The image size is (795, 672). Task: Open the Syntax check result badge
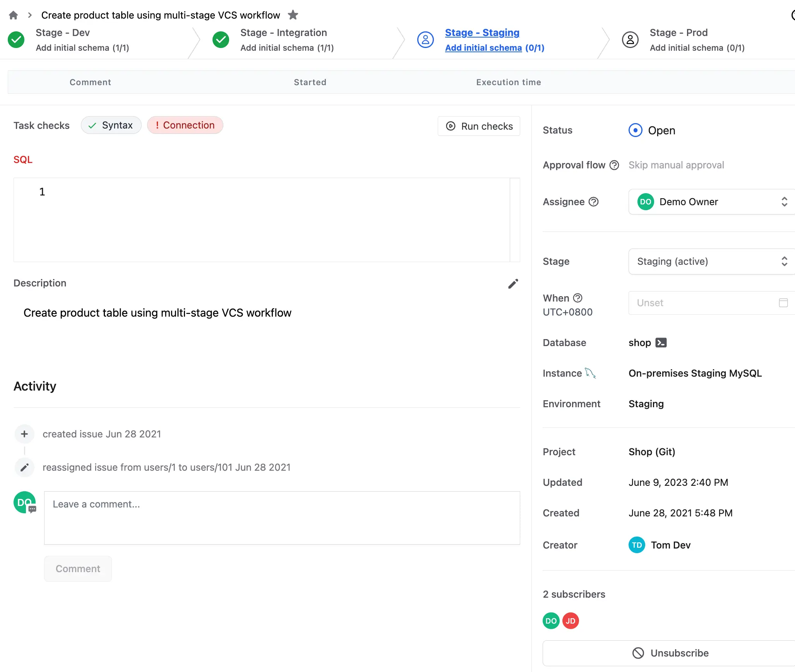tap(111, 125)
